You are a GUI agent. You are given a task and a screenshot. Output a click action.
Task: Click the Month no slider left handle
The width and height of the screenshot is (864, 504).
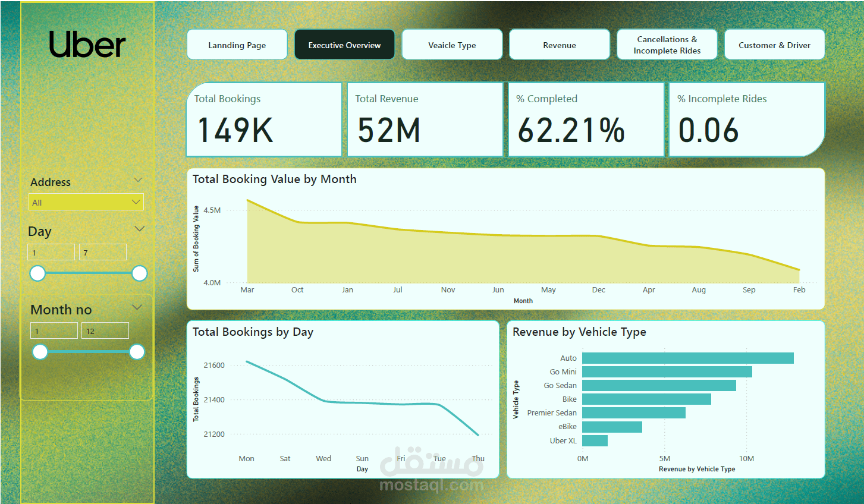pos(40,352)
